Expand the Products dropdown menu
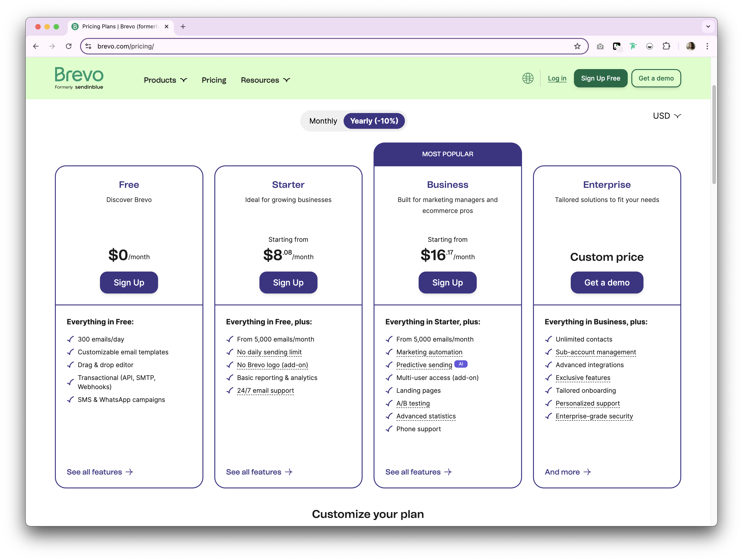The width and height of the screenshot is (743, 560). [165, 80]
